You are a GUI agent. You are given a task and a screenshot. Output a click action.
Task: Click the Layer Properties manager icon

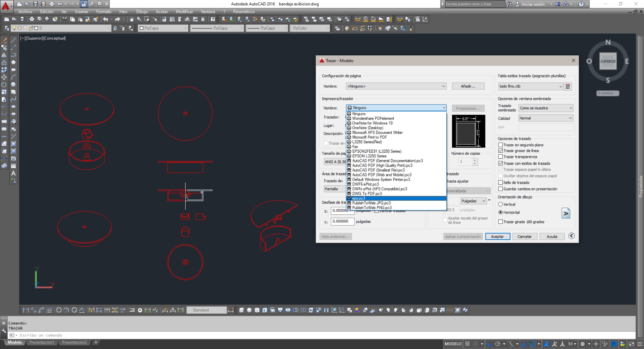coord(7,28)
